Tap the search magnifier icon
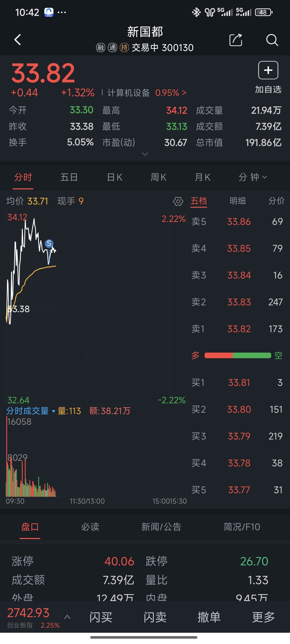Screen dimensions: 290x644 (x=272, y=40)
